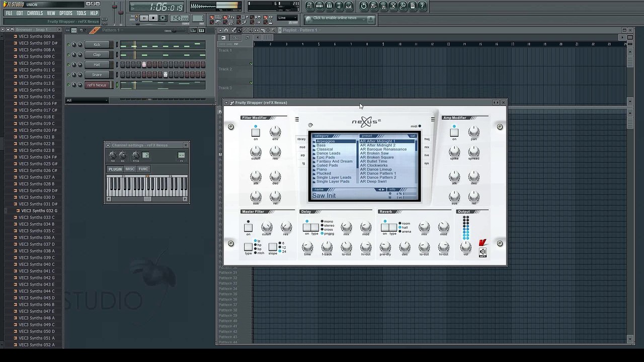The width and height of the screenshot is (644, 362).
Task: Click the Nexus output speaker icon
Action: [x=483, y=252]
